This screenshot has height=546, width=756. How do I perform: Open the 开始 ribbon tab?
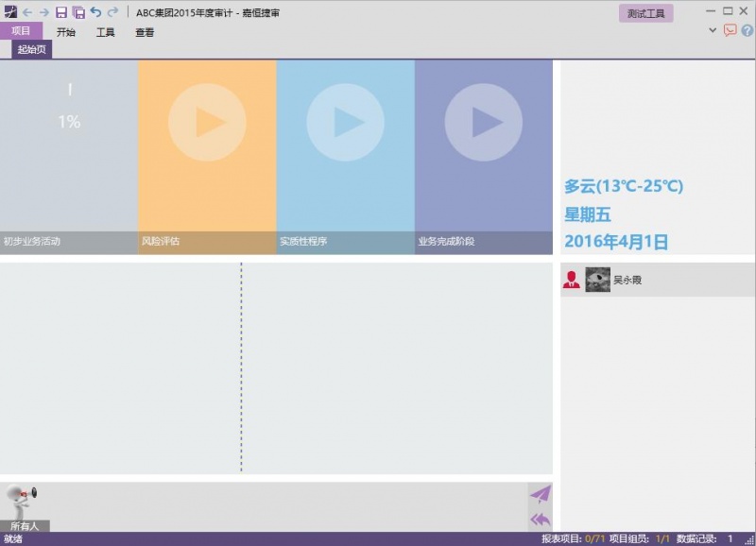[66, 32]
